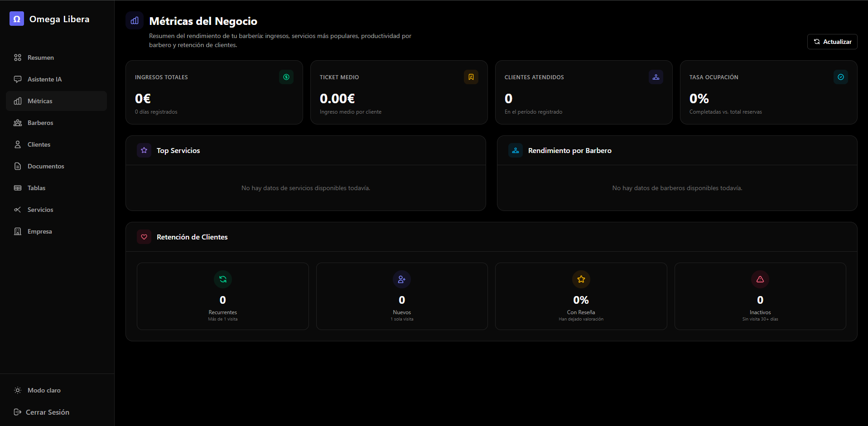Image resolution: width=868 pixels, height=426 pixels.
Task: Click the '0 días registrados' text
Action: [x=156, y=112]
